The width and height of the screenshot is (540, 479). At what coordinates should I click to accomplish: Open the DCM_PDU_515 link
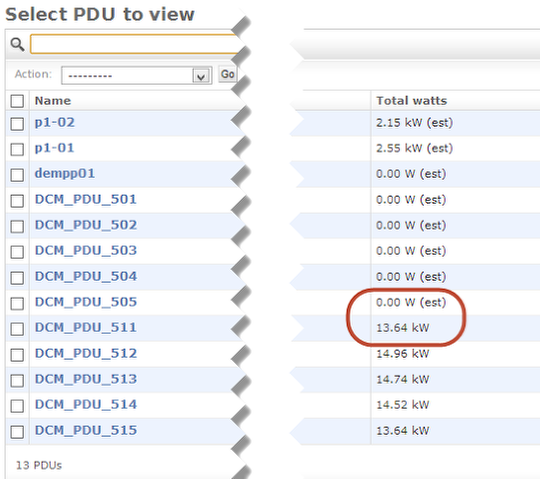pyautogui.click(x=86, y=430)
